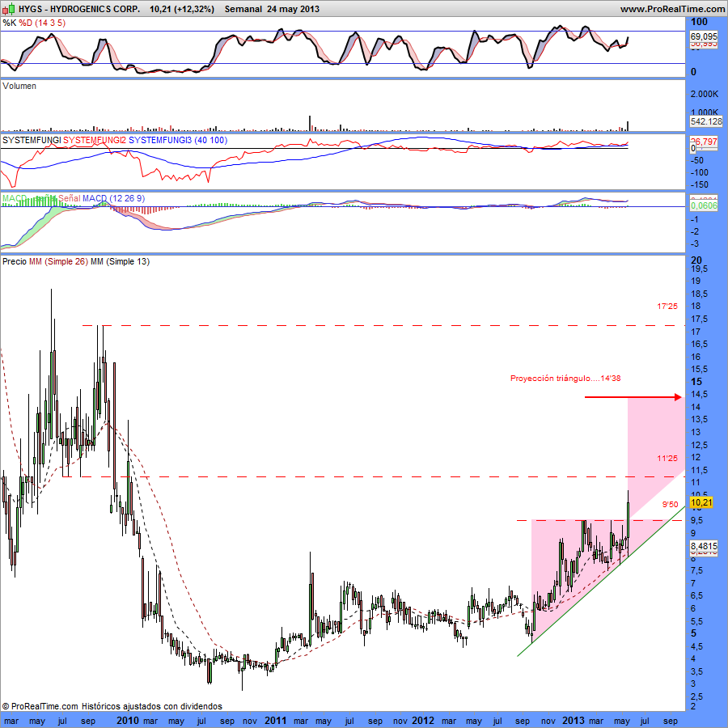Click the red SYSTEMFUNGI2 indicator label

tap(95, 140)
